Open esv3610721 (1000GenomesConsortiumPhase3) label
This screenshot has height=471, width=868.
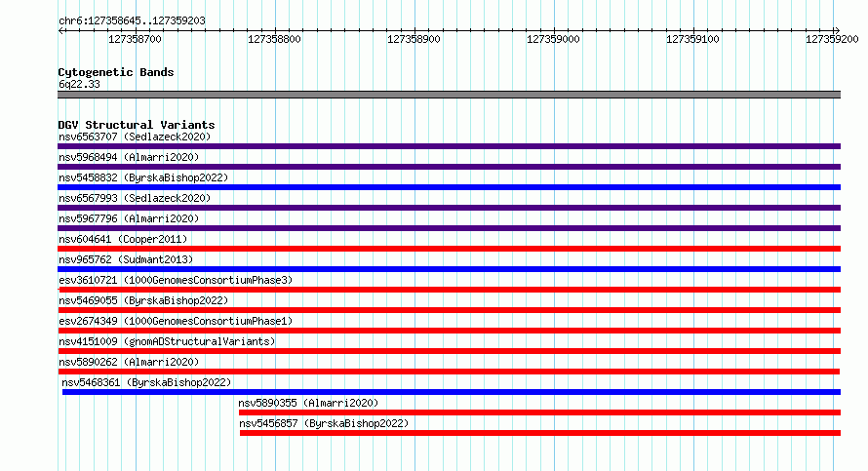coord(176,280)
